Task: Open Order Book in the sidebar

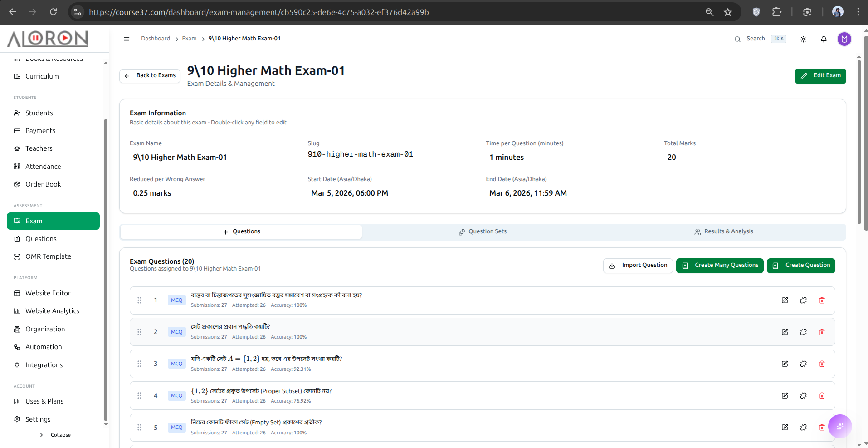Action: point(54,184)
